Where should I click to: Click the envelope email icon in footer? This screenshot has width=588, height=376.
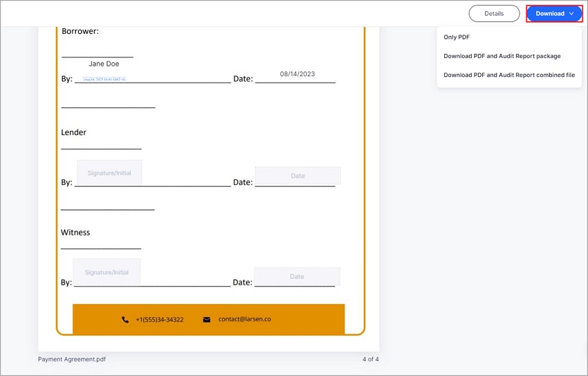207,319
